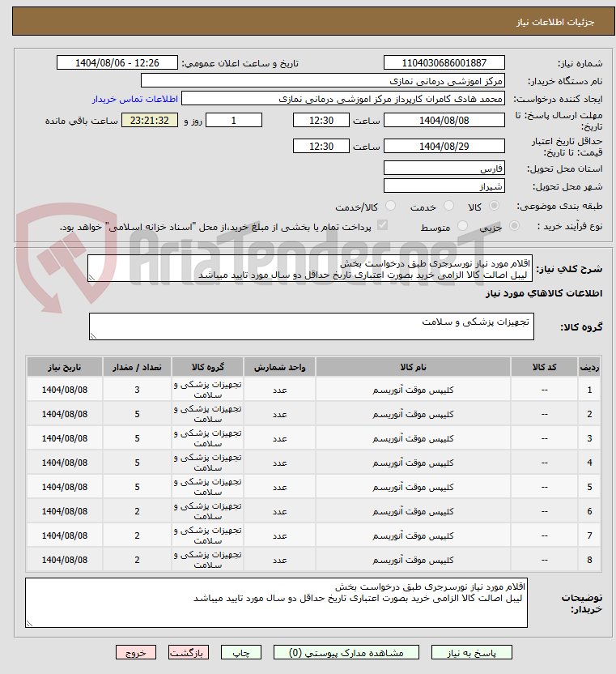
Task: Open اطلاعات تماس خریدار link
Action: [x=135, y=100]
